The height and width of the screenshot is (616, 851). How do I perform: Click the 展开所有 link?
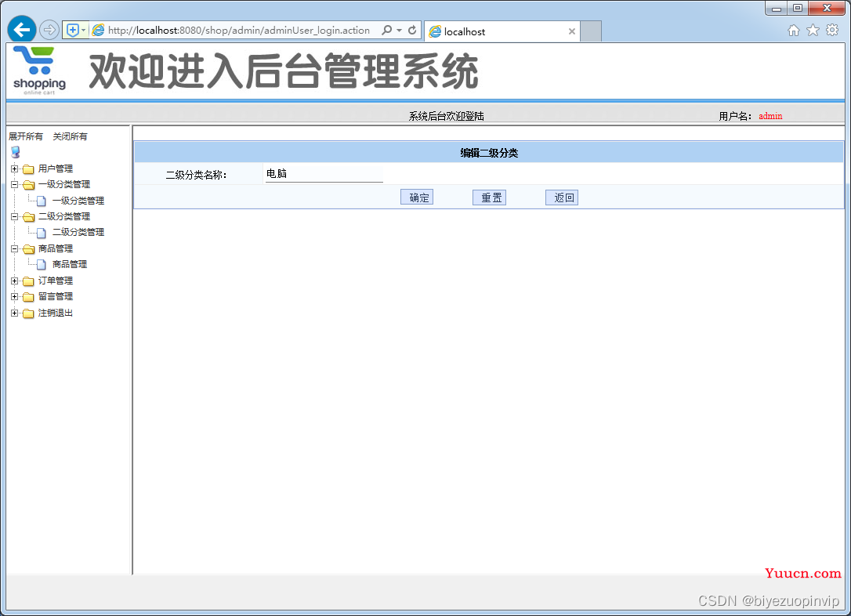pos(26,136)
